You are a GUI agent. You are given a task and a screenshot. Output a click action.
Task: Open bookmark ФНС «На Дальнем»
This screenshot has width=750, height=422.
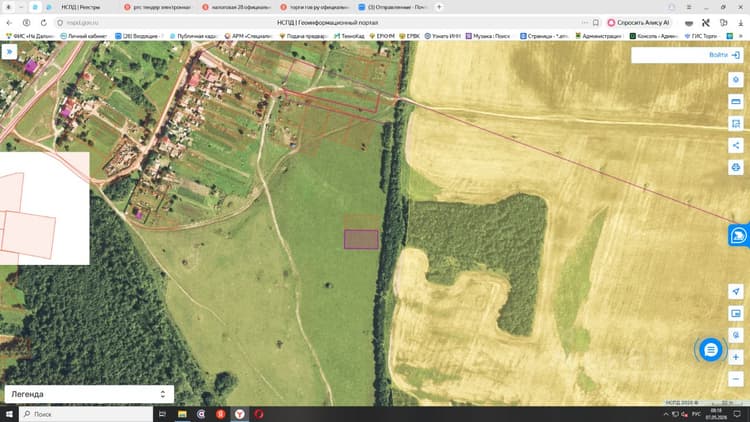30,36
